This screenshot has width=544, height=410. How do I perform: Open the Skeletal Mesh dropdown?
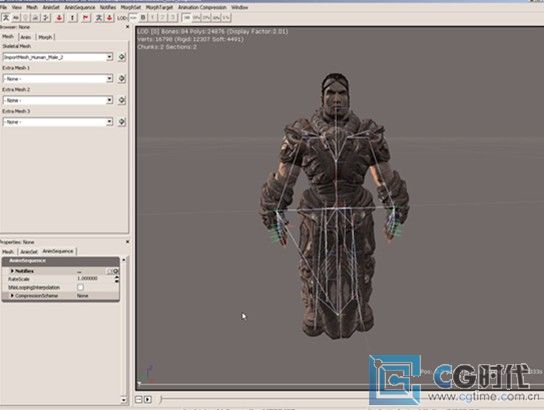[x=58, y=57]
